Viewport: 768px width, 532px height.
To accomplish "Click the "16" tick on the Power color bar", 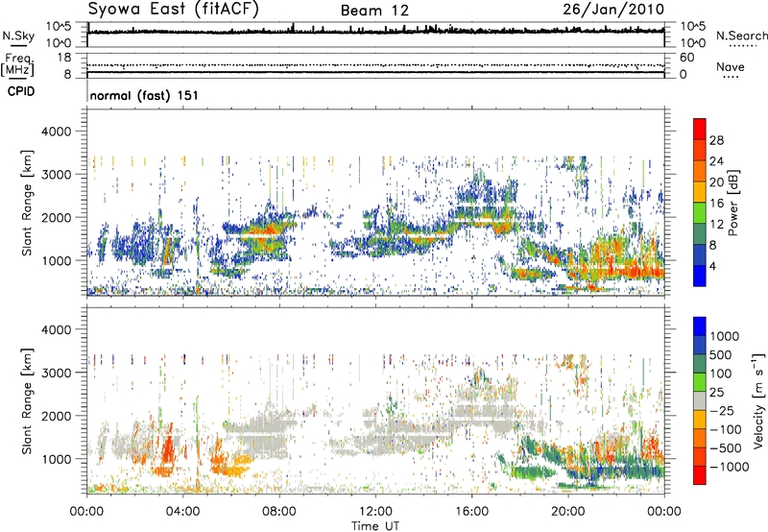I will pyautogui.click(x=716, y=204).
